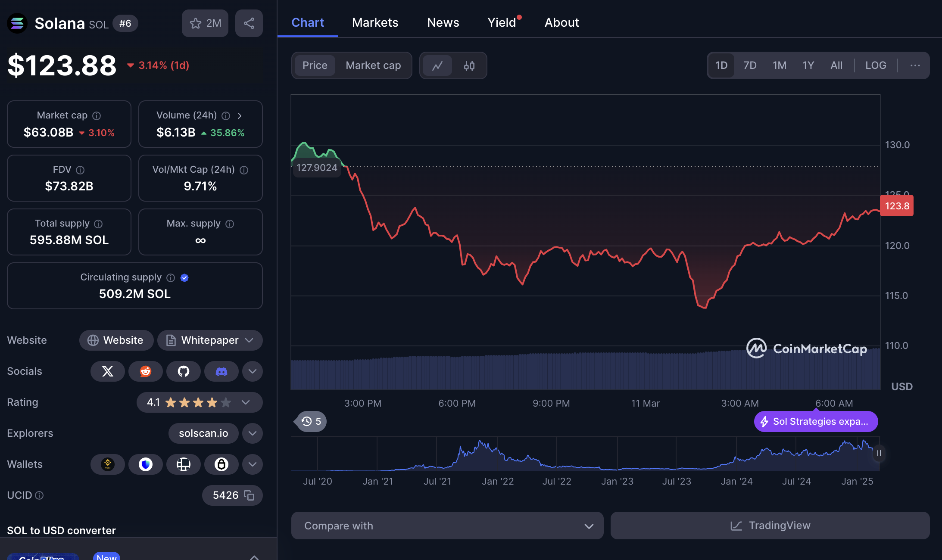Open the share icon button
The height and width of the screenshot is (560, 942).
(x=249, y=23)
